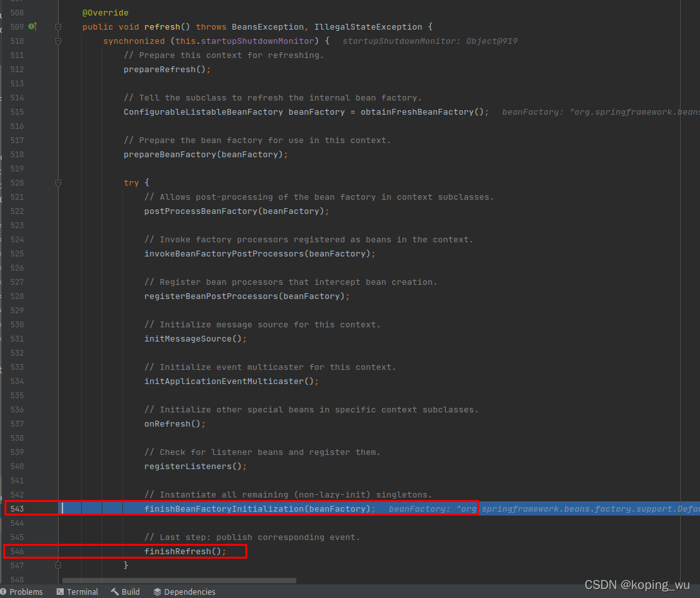Click the override gutter icon on line 509
Screen dimensions: 700x598
click(33, 27)
